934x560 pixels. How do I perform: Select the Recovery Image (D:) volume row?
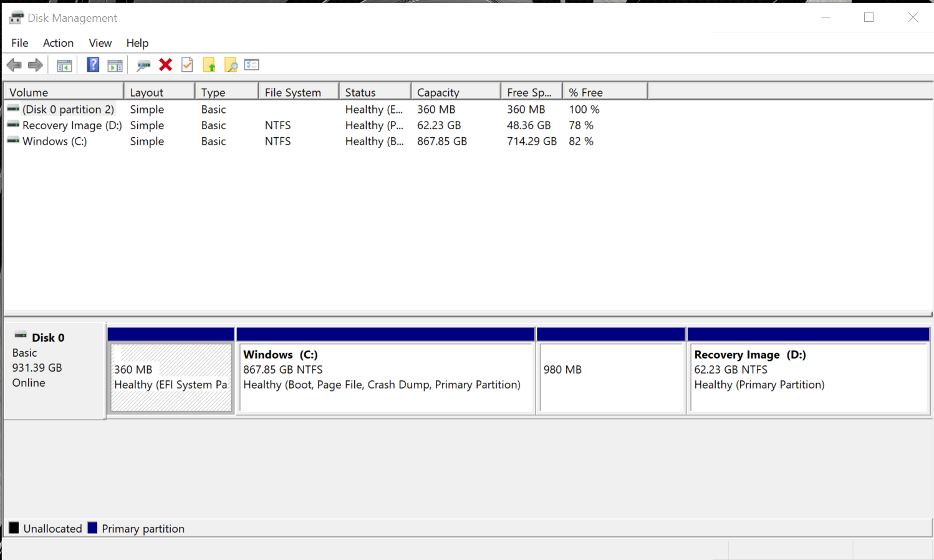72,125
